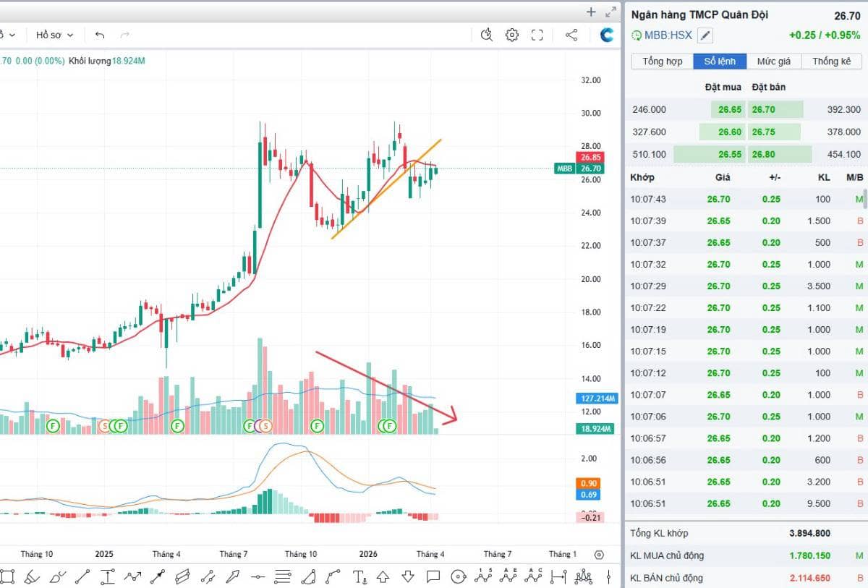Open chart time axis settings gear

click(599, 555)
